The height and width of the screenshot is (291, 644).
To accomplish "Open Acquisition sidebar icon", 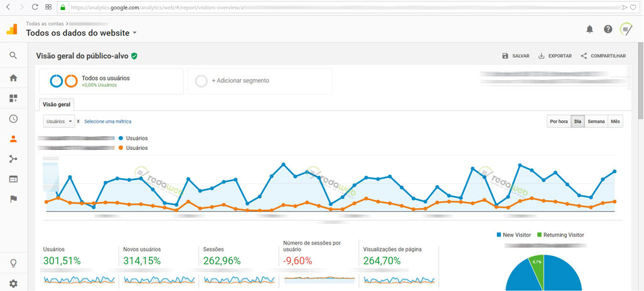I will (13, 159).
